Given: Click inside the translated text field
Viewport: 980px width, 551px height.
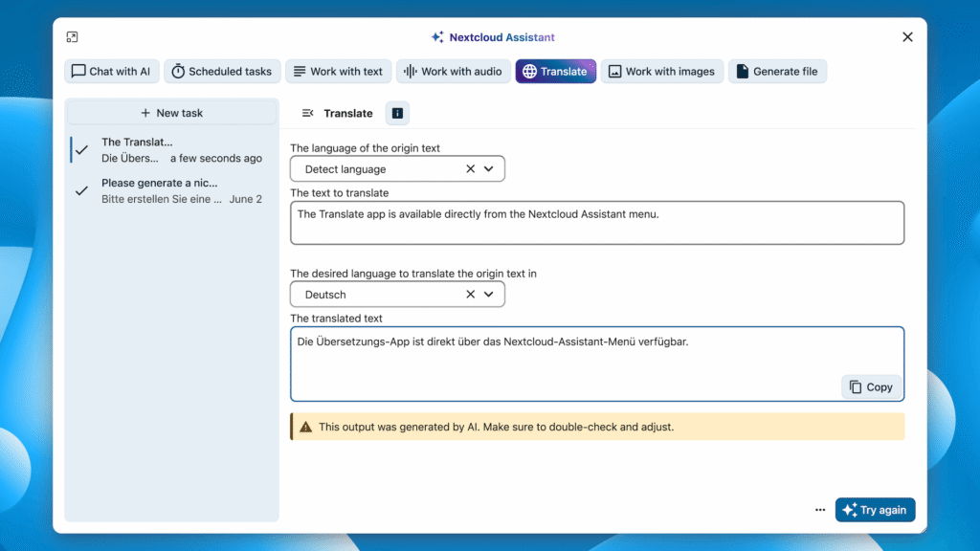Looking at the screenshot, I should [597, 364].
